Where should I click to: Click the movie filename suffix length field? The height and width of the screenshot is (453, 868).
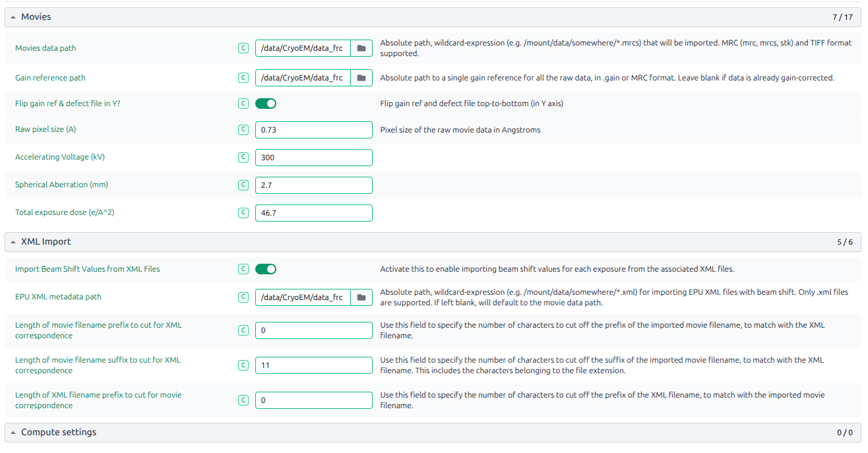click(x=313, y=365)
